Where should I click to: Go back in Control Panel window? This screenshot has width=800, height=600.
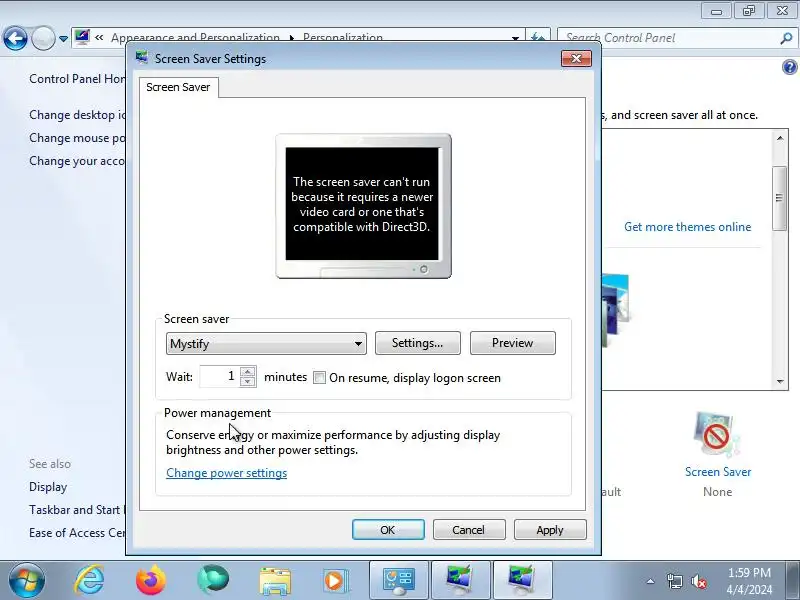tap(15, 38)
